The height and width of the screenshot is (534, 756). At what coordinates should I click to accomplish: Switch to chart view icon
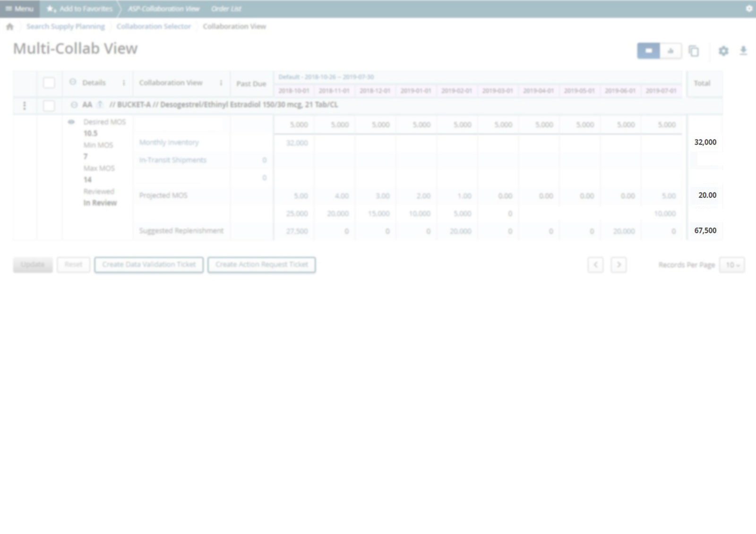[x=670, y=51]
